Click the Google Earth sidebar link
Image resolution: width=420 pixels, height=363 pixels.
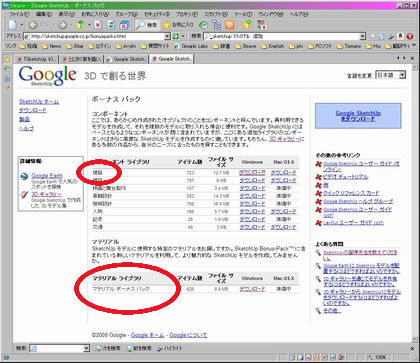pos(47,175)
